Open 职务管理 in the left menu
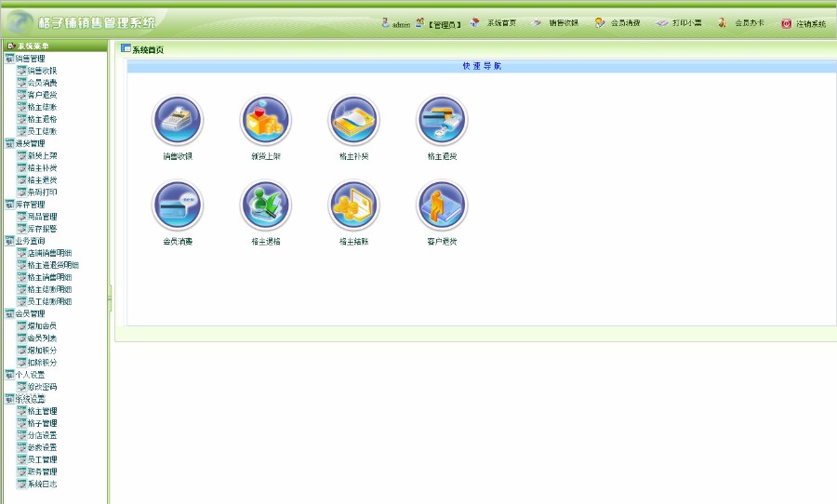The image size is (837, 504). click(42, 472)
